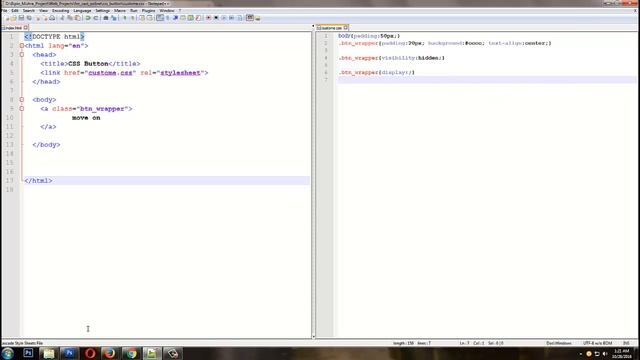Click the Save Recorded Macro icon
This screenshot has width=640, height=360.
point(239,18)
